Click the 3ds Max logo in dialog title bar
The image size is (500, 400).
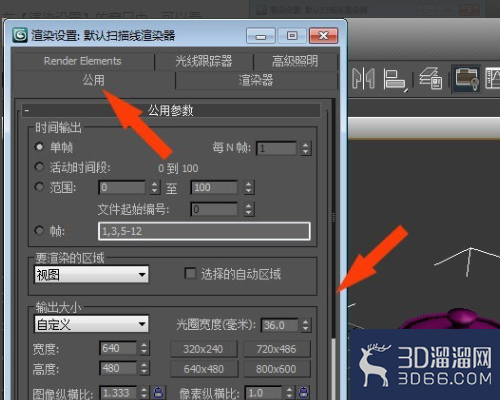coord(20,35)
